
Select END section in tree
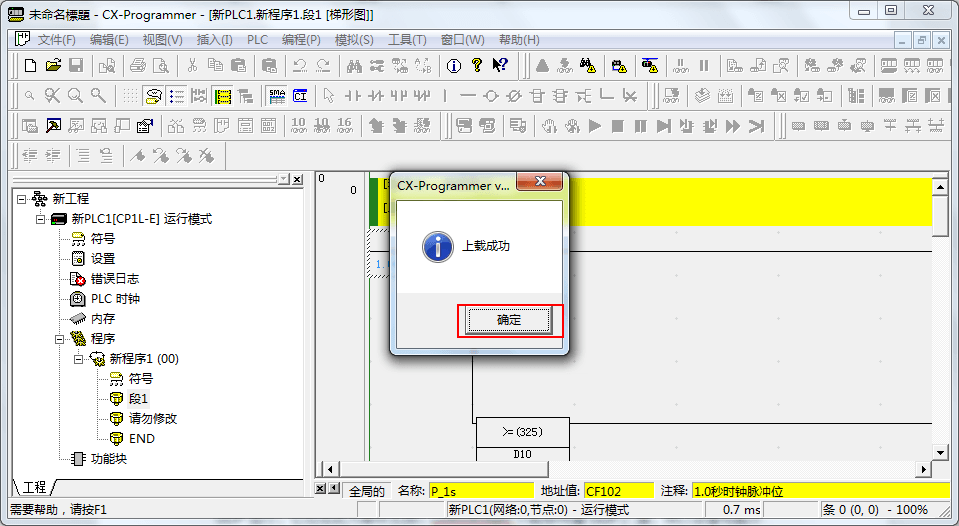tap(142, 439)
